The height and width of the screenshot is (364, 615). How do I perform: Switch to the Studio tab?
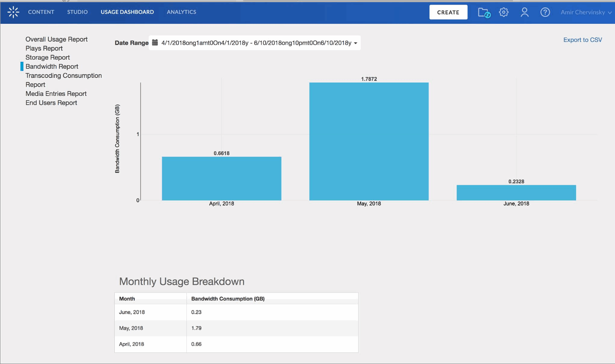(x=77, y=12)
